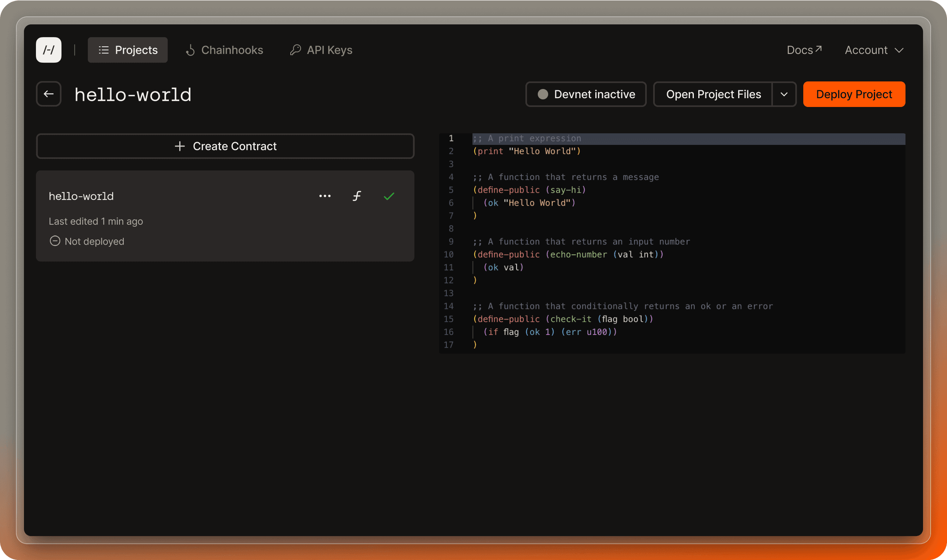Click the Not deployed status icon
Viewport: 947px width, 560px height.
(x=55, y=241)
